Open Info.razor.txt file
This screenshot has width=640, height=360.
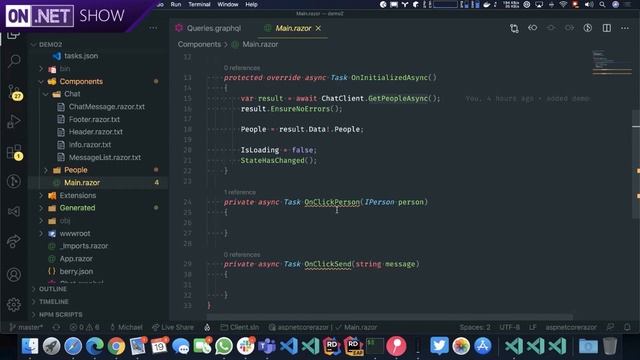click(90, 144)
